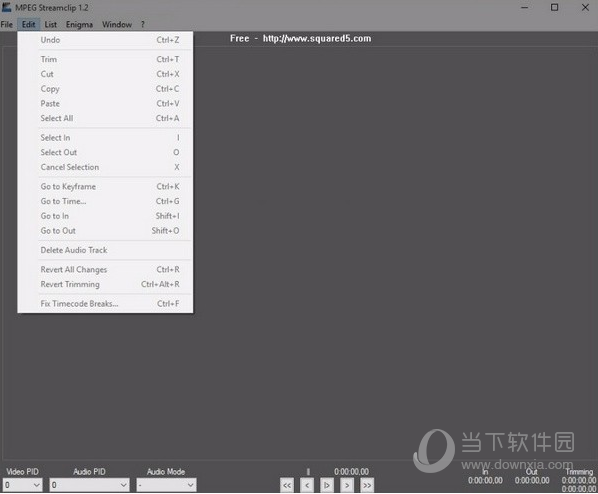The image size is (598, 494).
Task: Click Select Out menu entry
Action: click(105, 153)
